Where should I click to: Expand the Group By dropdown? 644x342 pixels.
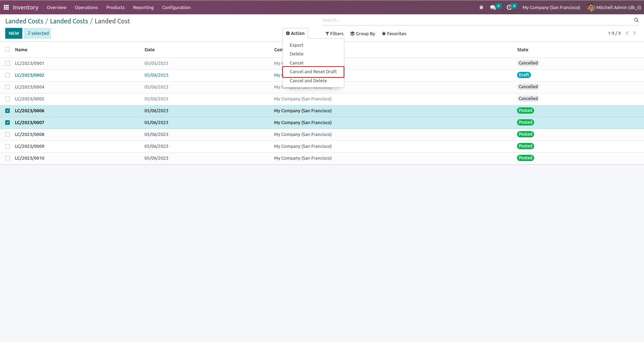tap(363, 34)
